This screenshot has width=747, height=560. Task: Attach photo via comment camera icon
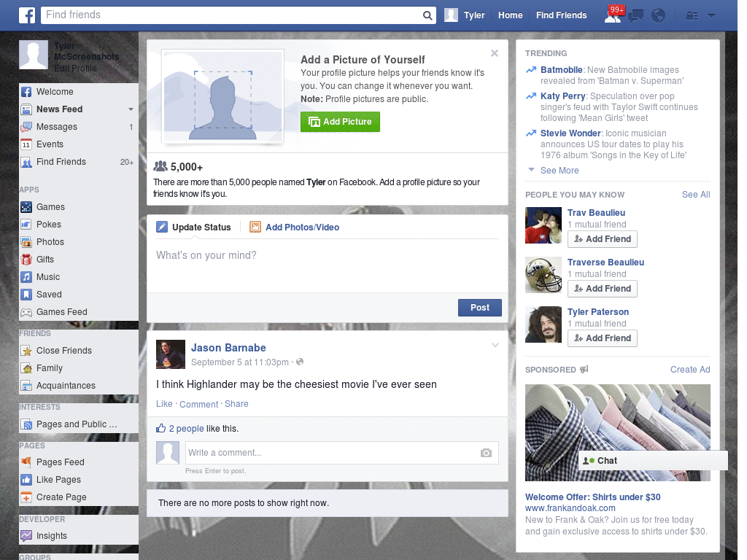click(x=486, y=453)
